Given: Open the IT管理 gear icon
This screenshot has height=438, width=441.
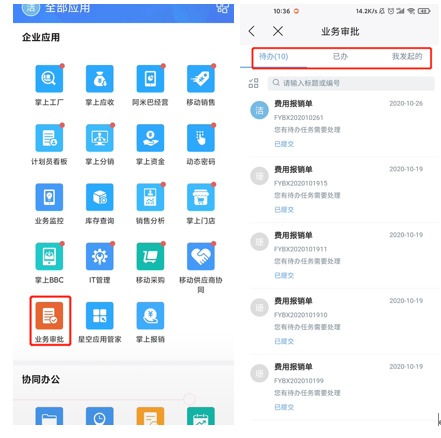Looking at the screenshot, I should click(x=100, y=256).
